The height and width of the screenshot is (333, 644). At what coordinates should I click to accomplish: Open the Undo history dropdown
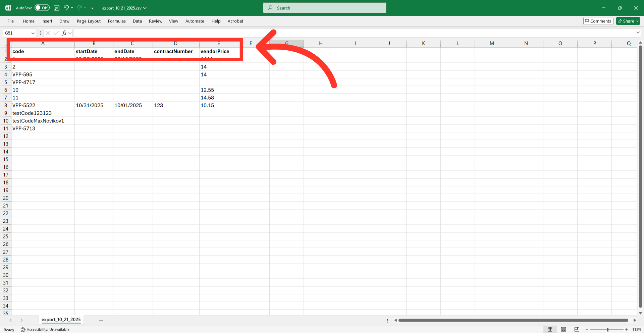[72, 8]
